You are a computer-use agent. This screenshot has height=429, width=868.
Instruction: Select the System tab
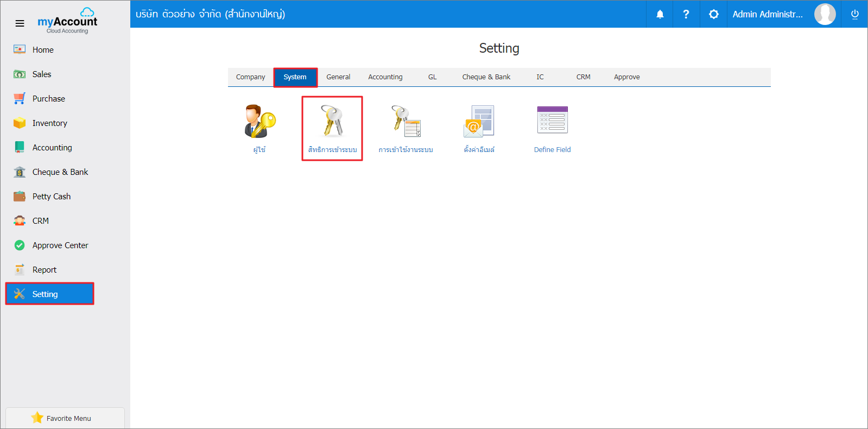tap(295, 77)
